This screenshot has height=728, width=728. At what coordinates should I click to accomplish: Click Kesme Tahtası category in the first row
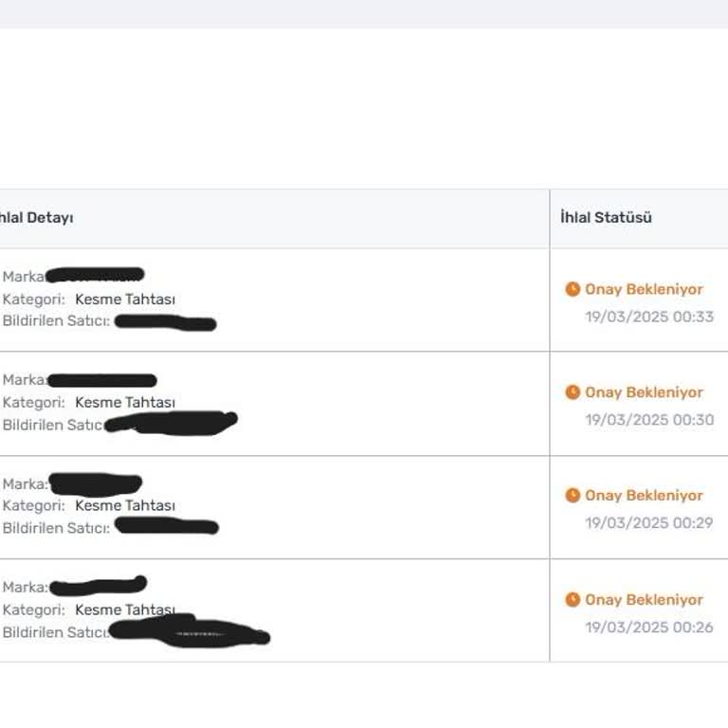pyautogui.click(x=125, y=300)
